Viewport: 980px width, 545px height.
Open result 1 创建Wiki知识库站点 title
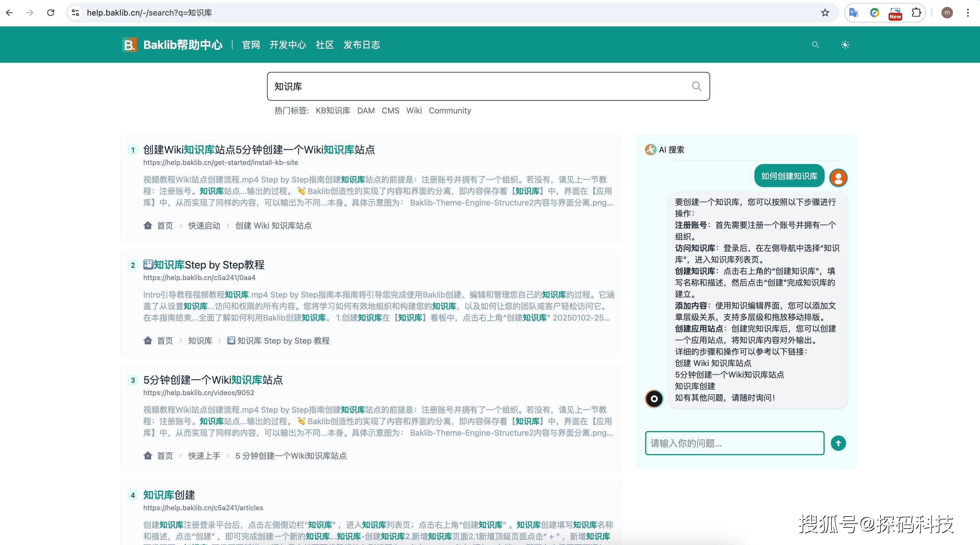click(259, 150)
